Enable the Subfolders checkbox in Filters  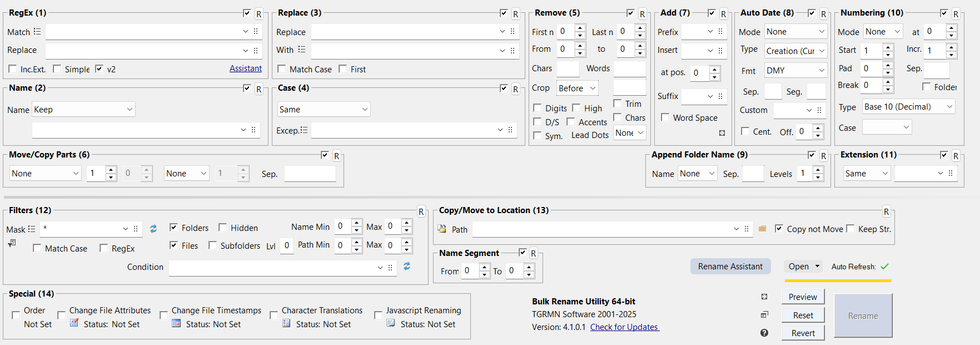coord(213,245)
